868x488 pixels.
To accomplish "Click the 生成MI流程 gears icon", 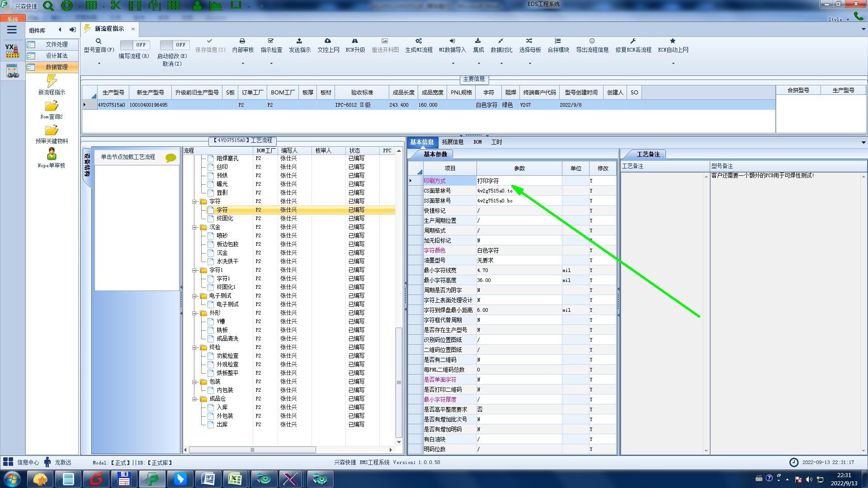I will point(419,41).
